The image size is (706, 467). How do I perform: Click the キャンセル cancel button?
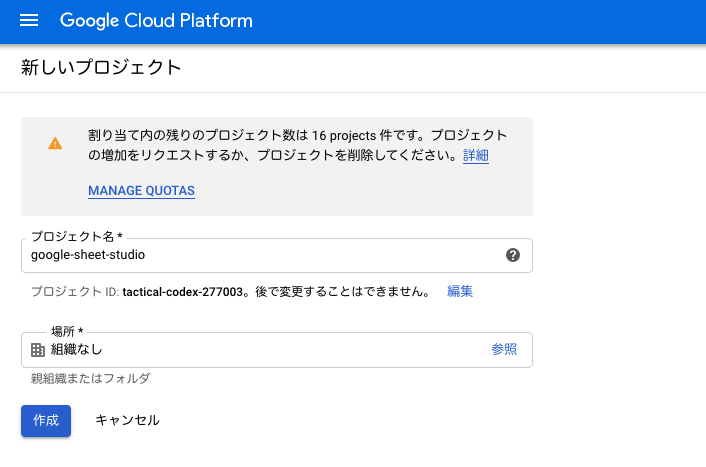[127, 420]
